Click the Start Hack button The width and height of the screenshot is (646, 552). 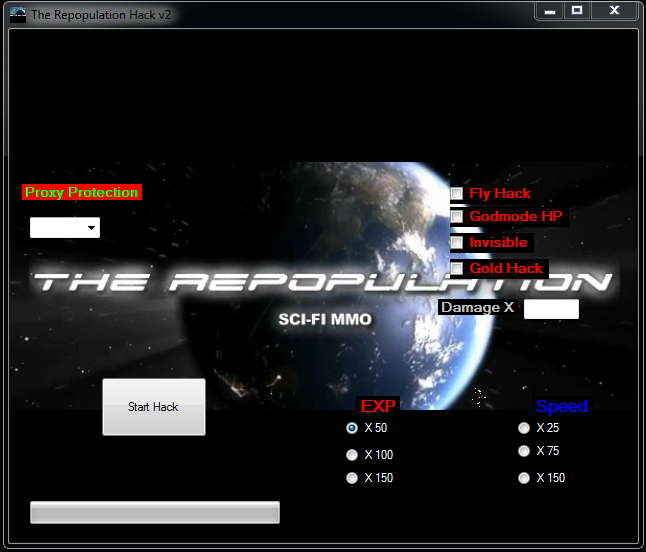[154, 407]
